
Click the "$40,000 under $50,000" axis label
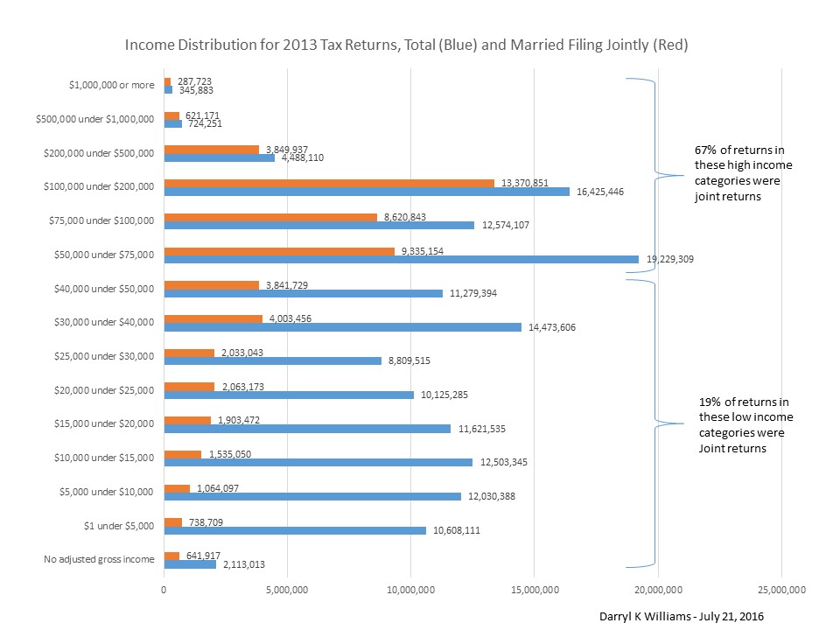104,289
